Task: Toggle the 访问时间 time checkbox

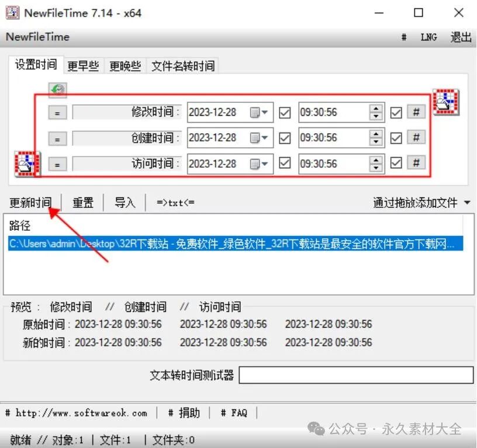Action: (x=396, y=163)
